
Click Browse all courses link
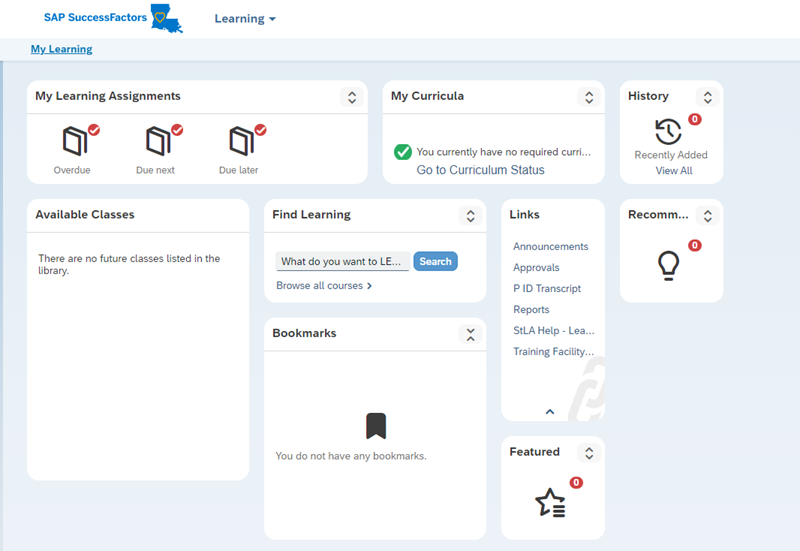pos(324,286)
